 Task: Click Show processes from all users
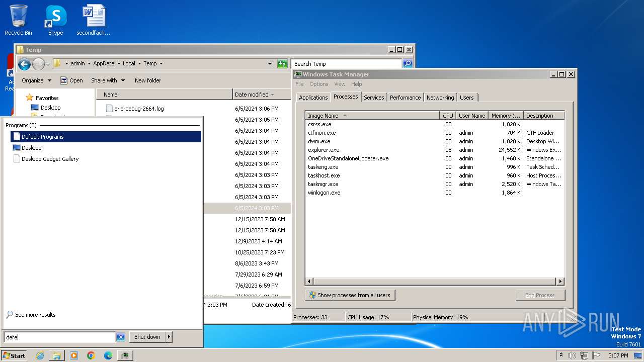click(x=350, y=295)
